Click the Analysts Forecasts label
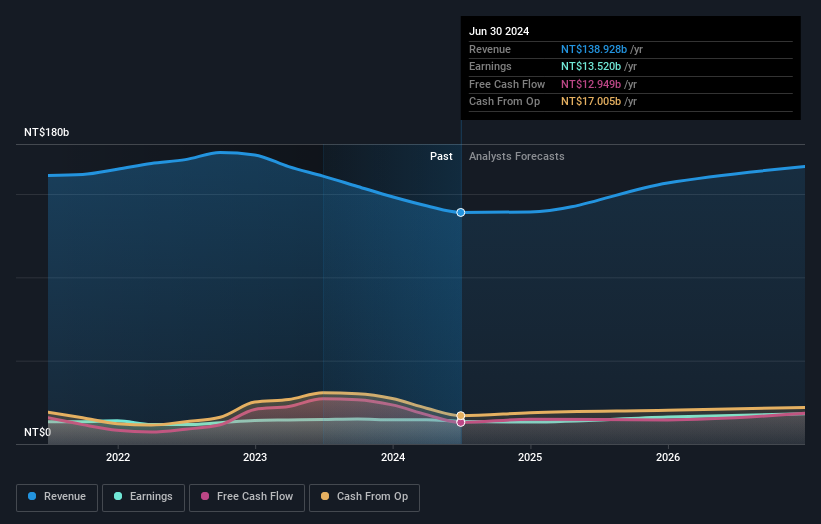This screenshot has width=821, height=524. pyautogui.click(x=517, y=157)
